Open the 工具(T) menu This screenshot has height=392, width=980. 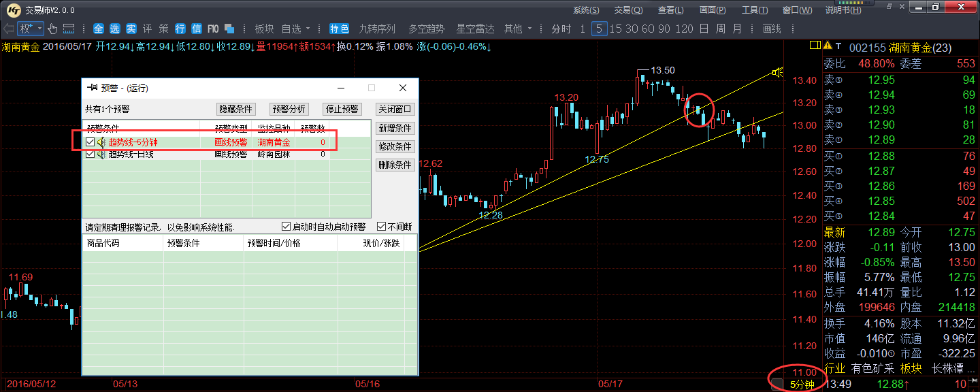pos(755,10)
